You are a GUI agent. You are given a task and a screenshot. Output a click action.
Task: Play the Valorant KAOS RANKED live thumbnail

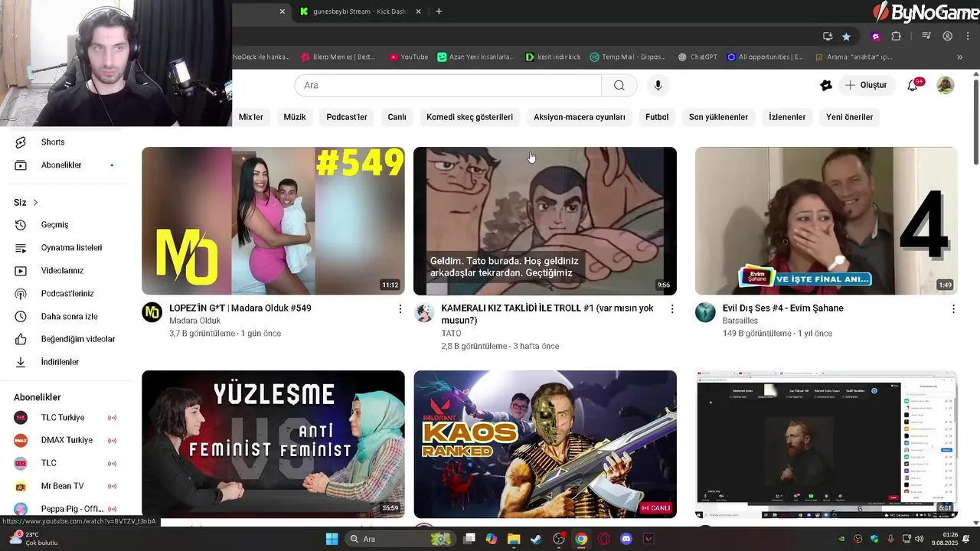click(x=545, y=444)
